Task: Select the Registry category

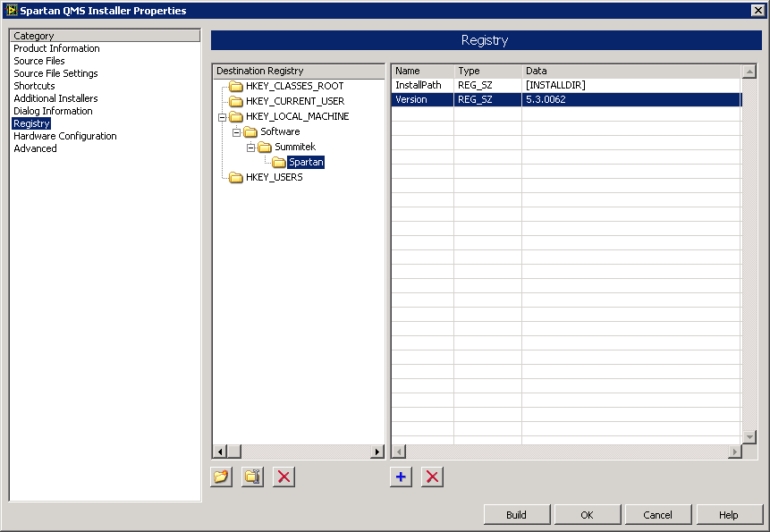Action: pyautogui.click(x=31, y=123)
